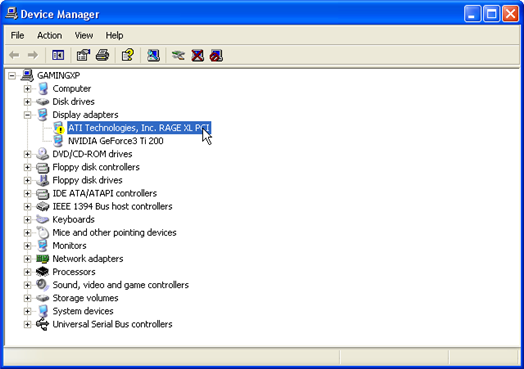Expand the Monitors node
The image size is (524, 369).
pyautogui.click(x=27, y=246)
